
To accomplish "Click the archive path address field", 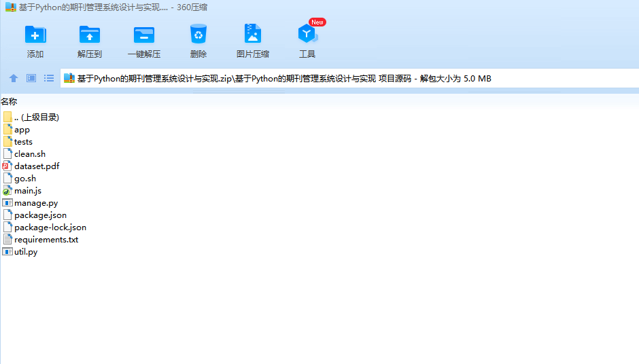I will coord(349,78).
